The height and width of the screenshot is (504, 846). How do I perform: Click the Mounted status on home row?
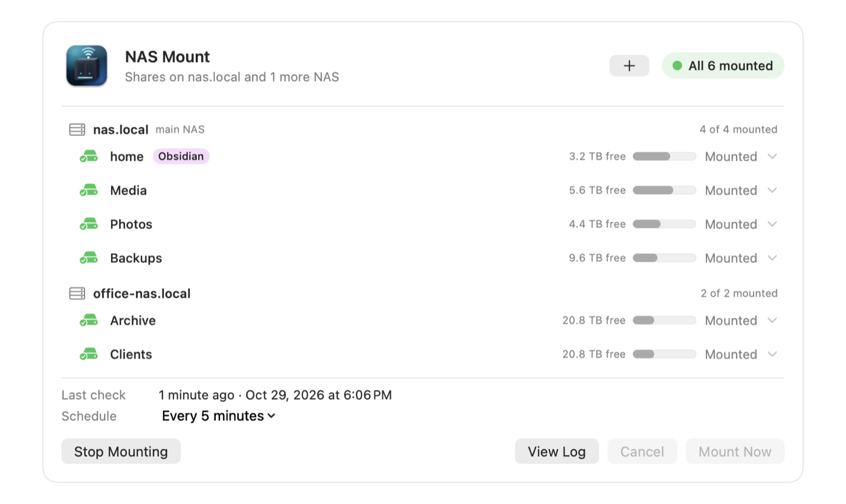[731, 157]
